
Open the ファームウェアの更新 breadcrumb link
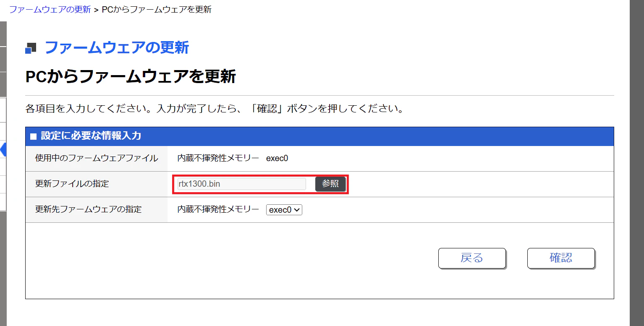coord(50,10)
